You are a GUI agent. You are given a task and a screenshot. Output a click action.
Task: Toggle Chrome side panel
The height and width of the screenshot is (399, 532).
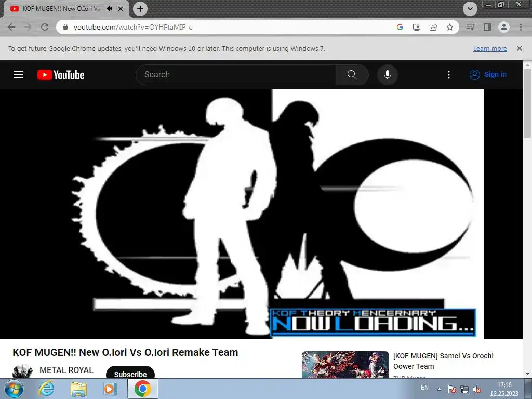487,27
